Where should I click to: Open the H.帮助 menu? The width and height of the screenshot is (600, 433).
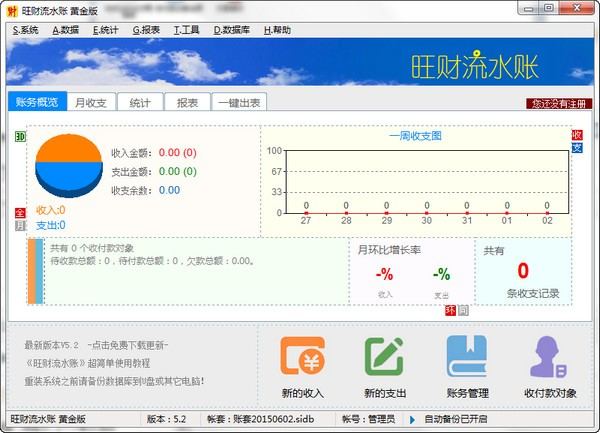[x=277, y=30]
